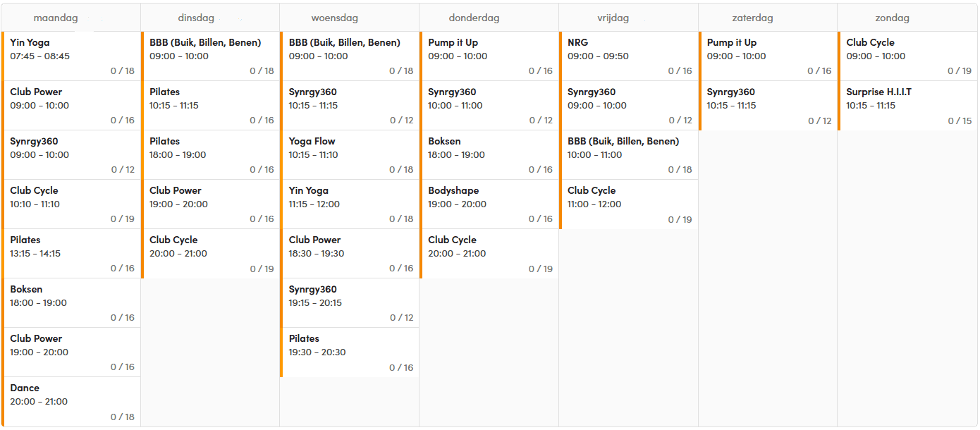This screenshot has width=980, height=430.
Task: Open dinsdag Club Power 19:00 class
Action: click(x=212, y=204)
